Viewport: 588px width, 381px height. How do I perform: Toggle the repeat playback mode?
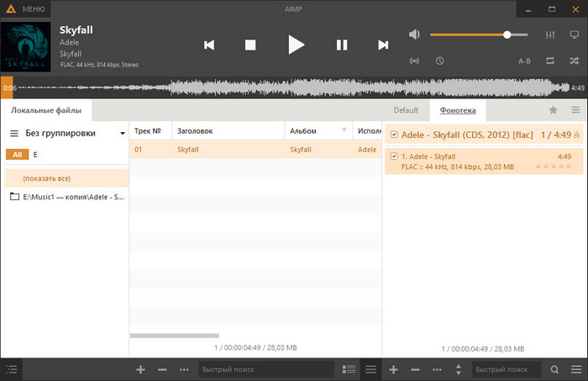tap(550, 61)
